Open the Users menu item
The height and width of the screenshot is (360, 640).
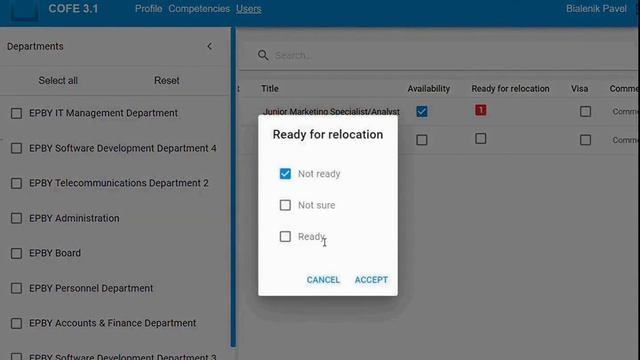pyautogui.click(x=248, y=9)
